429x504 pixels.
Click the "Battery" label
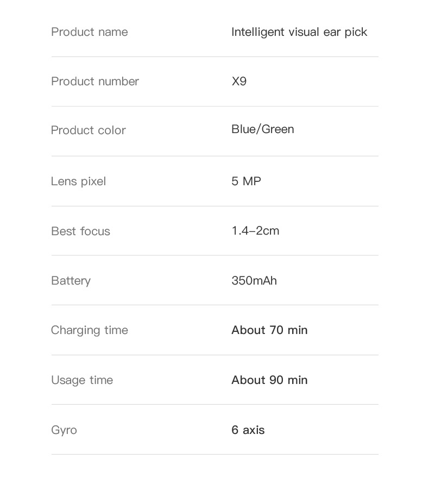[71, 281]
